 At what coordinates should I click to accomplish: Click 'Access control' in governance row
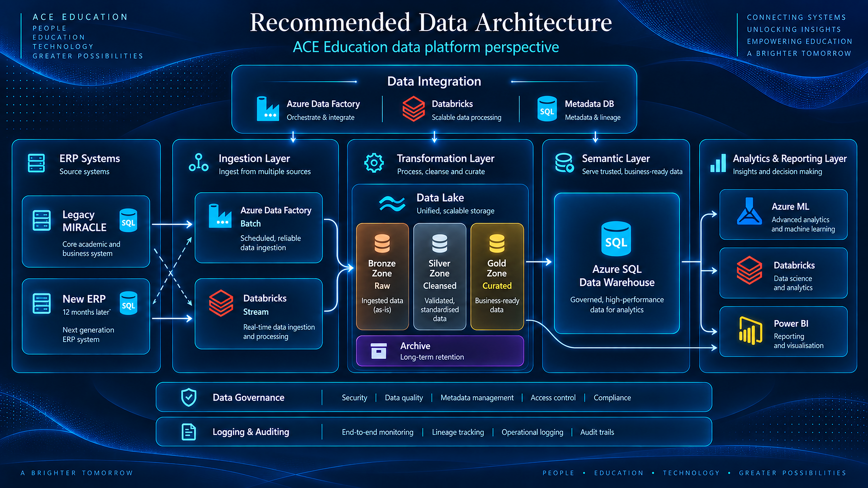click(x=553, y=398)
